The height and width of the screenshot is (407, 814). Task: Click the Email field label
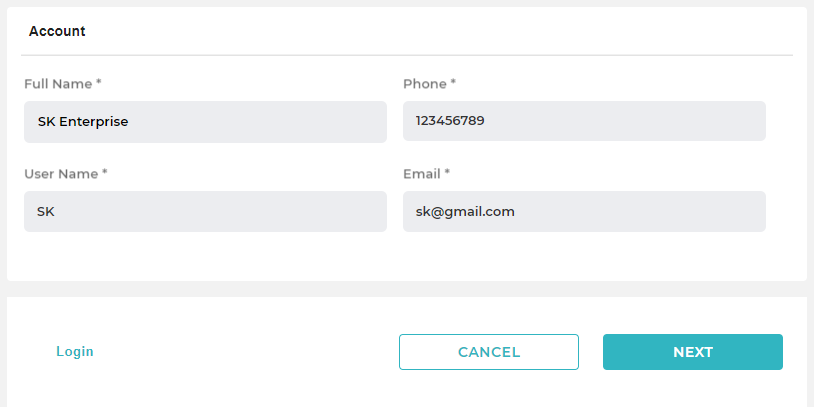[422, 174]
